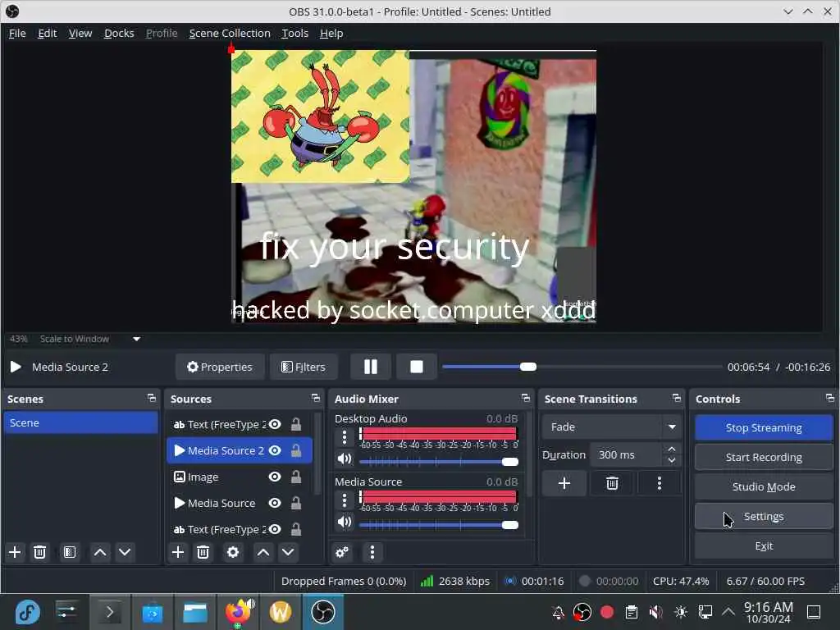Undock the Sources panel
Viewport: 840px width, 630px height.
coord(316,398)
